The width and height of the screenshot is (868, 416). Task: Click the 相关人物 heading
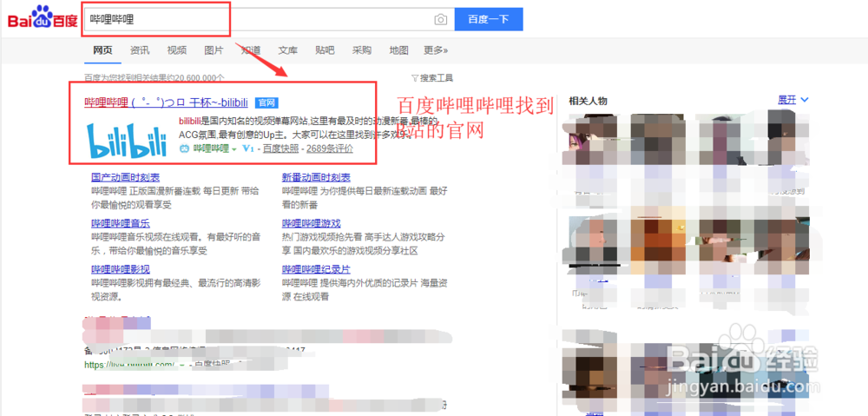588,101
